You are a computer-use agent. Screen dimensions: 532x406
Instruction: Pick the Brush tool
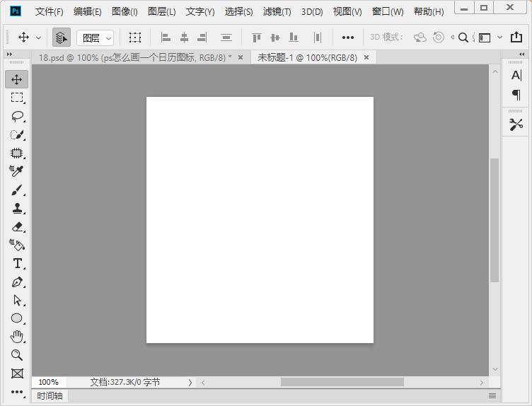coord(17,190)
